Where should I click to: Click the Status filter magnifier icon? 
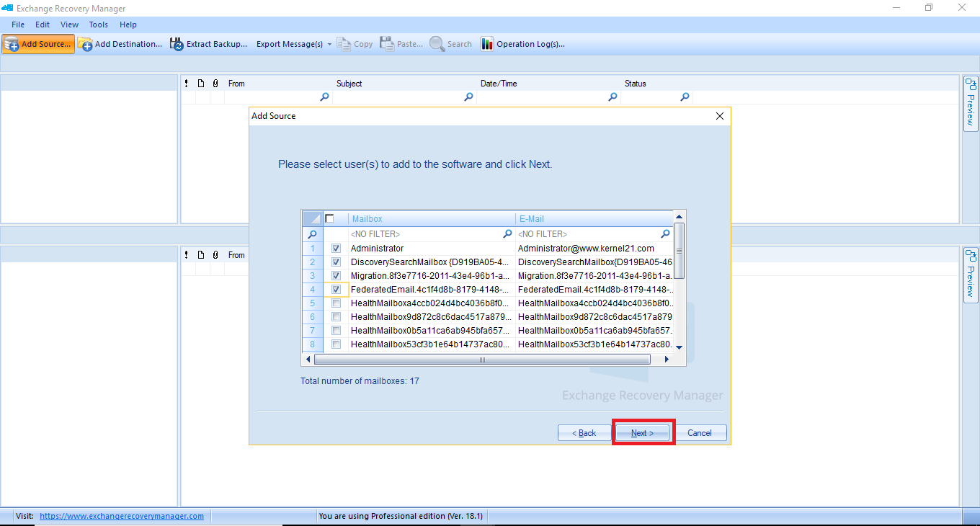685,97
